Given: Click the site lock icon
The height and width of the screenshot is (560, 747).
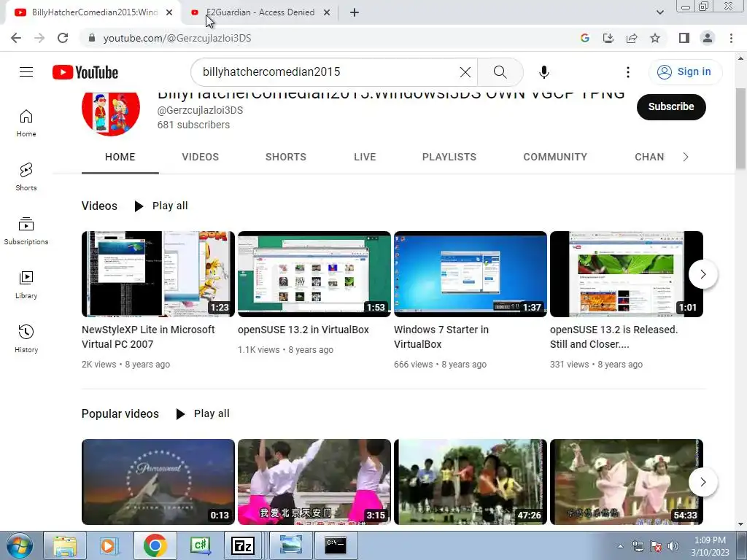Looking at the screenshot, I should (x=92, y=38).
